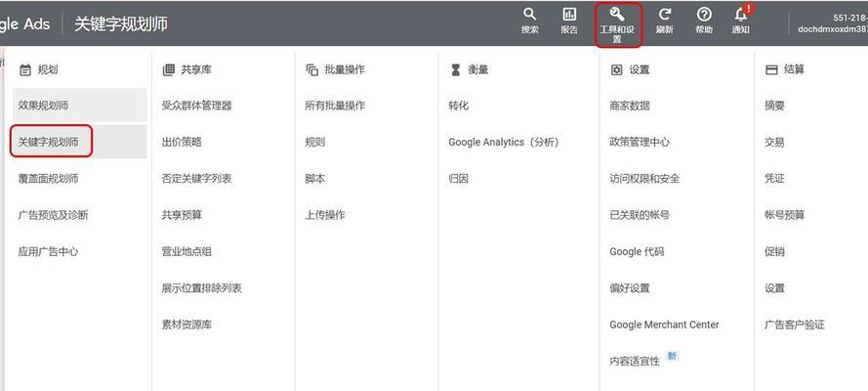
Task: Open Preferences (偏好设置)
Action: pyautogui.click(x=630, y=288)
